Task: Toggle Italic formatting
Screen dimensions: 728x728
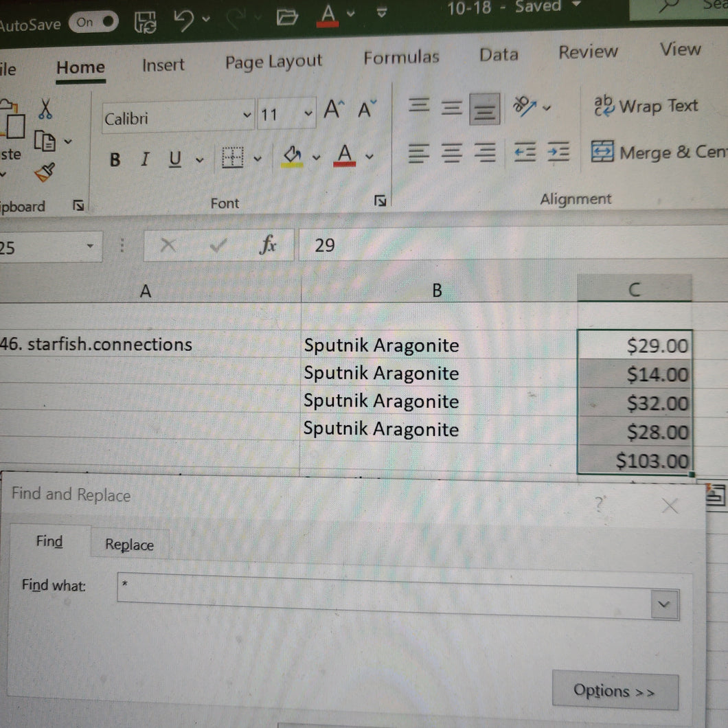Action: (x=145, y=159)
